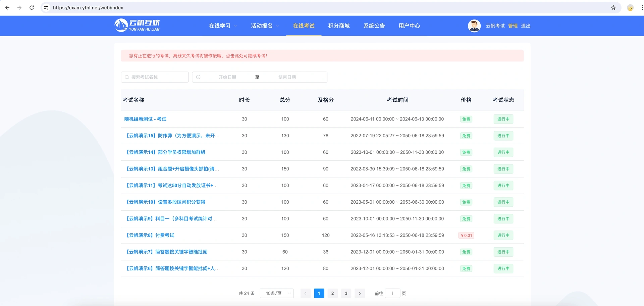
Task: Click 免费 tag in 【云帆演示15】 row
Action: (466, 136)
